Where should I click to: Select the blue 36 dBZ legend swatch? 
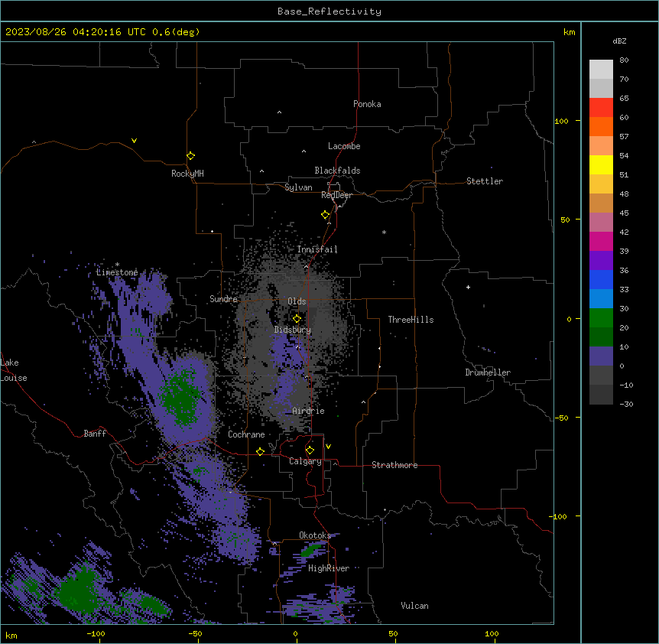click(x=601, y=279)
